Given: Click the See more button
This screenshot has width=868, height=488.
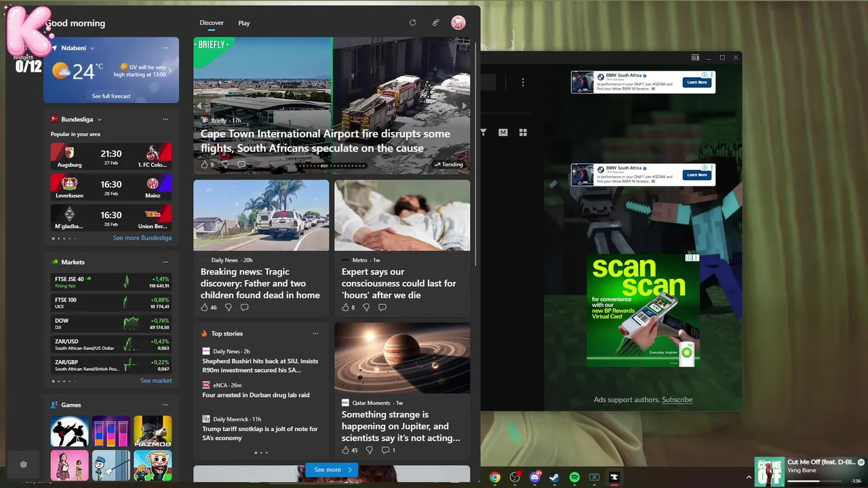Looking at the screenshot, I should (x=332, y=470).
